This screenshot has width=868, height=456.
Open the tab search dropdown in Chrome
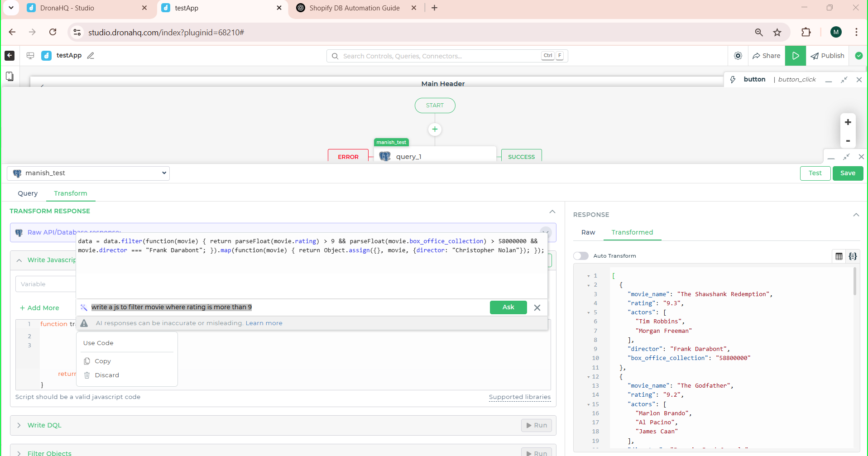pyautogui.click(x=11, y=8)
